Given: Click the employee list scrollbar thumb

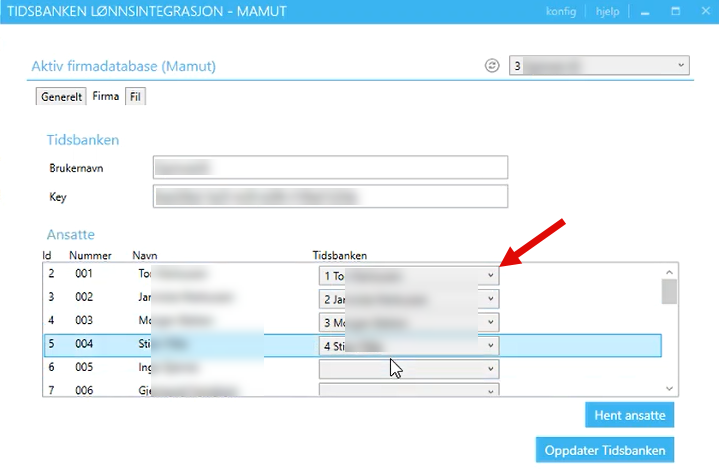Looking at the screenshot, I should pyautogui.click(x=669, y=292).
